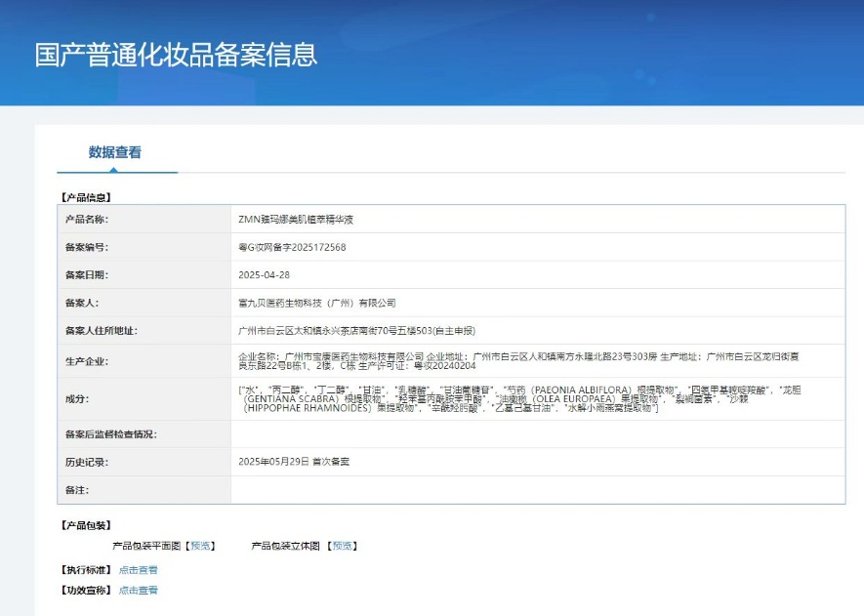Screen dimensions: 864x616
Task: Click the filing number 粤G妆网备字2025172568
Action: 292,247
